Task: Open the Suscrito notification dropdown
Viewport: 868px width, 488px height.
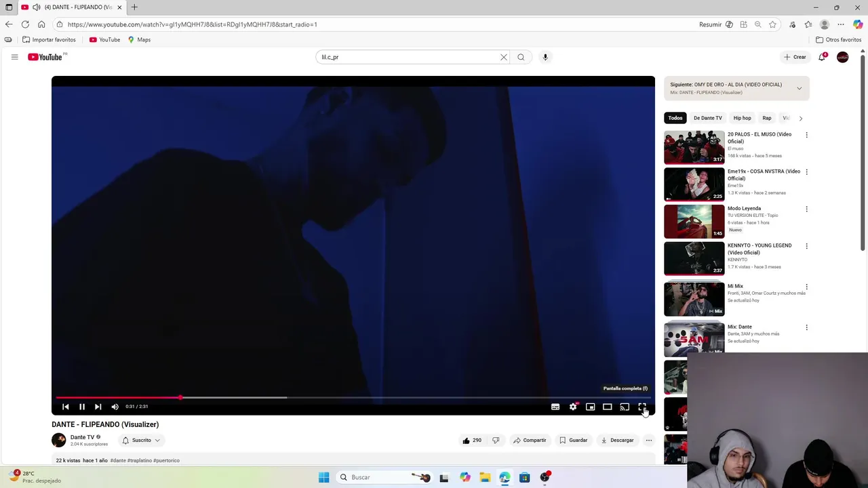Action: [142, 441]
